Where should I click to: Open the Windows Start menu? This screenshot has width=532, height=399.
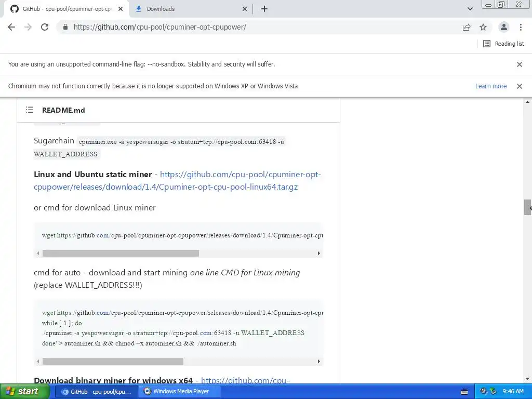[24, 391]
